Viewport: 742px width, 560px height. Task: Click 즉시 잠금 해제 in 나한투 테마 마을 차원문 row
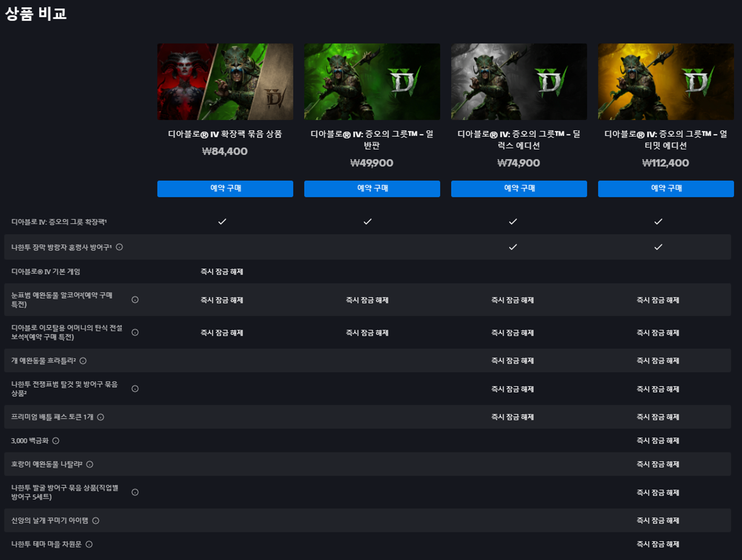(658, 544)
